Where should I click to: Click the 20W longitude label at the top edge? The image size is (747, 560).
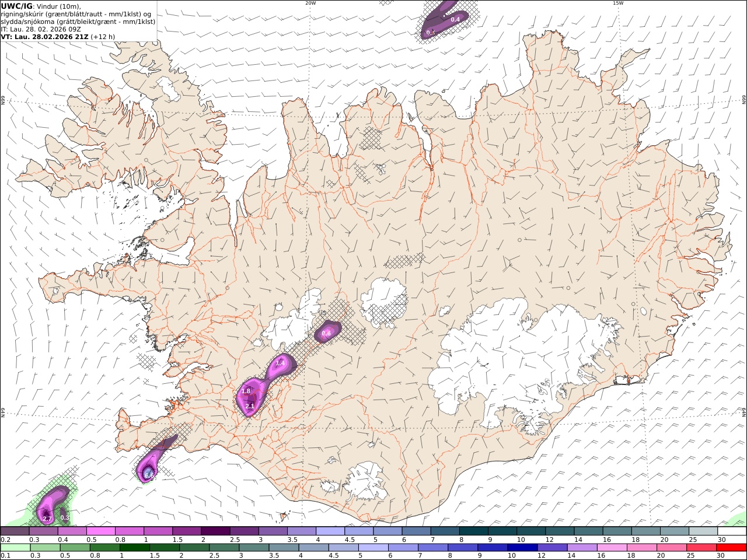pos(310,3)
